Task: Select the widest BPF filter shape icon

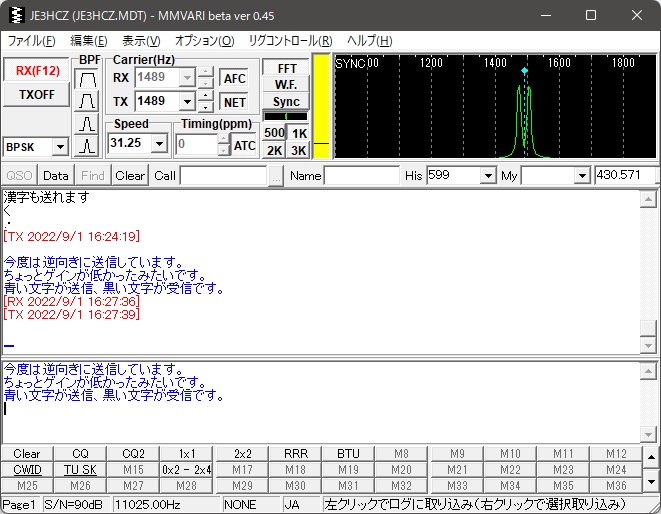Action: (x=88, y=78)
